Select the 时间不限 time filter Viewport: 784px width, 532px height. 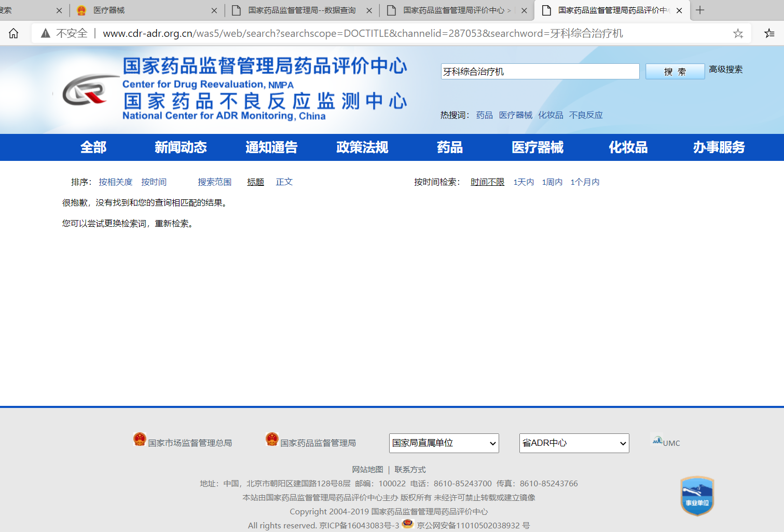point(487,182)
